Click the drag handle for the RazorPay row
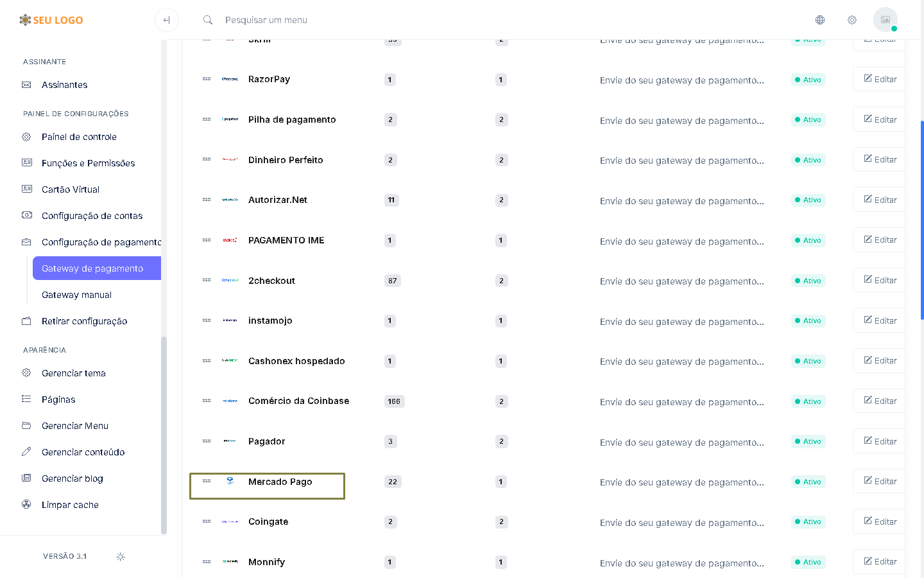 (207, 79)
